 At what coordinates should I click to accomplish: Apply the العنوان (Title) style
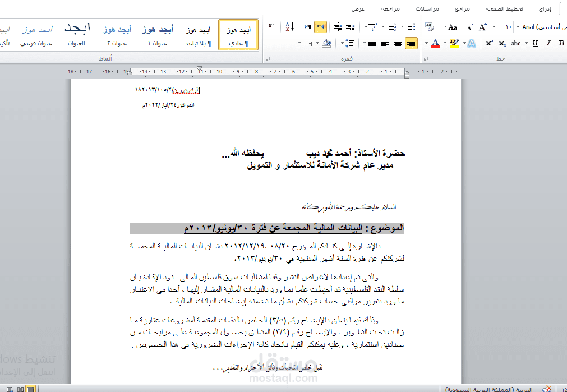[76, 35]
